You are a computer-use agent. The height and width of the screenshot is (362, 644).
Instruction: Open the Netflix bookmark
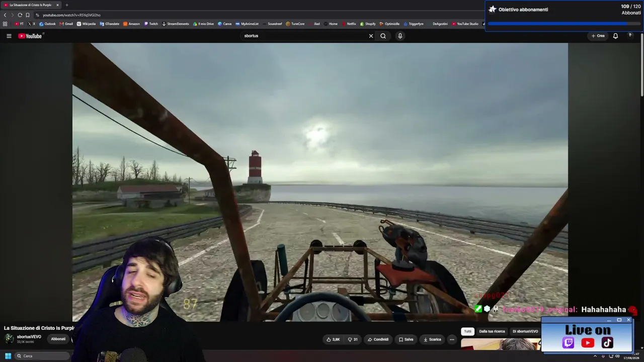click(x=349, y=24)
